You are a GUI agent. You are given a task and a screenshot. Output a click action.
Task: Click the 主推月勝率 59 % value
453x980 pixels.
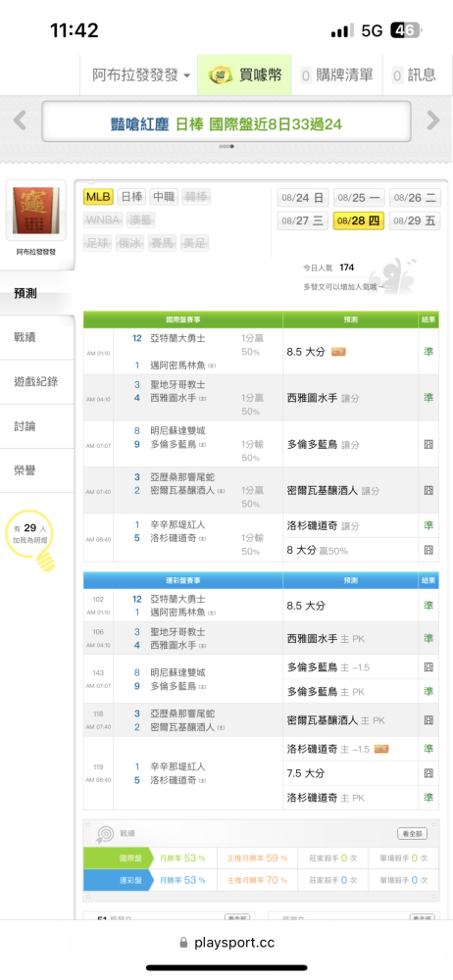[x=257, y=858]
